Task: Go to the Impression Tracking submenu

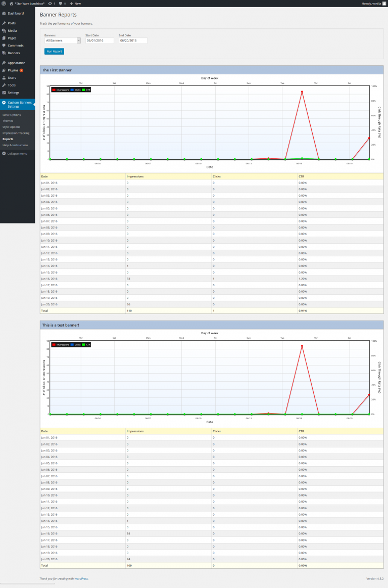Action: [16, 133]
